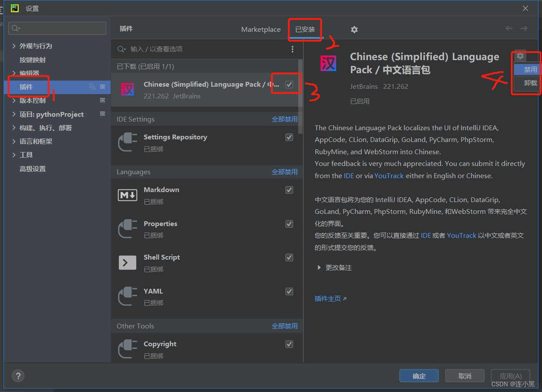Click the large Chinese Language Pack logo in details

(328, 64)
